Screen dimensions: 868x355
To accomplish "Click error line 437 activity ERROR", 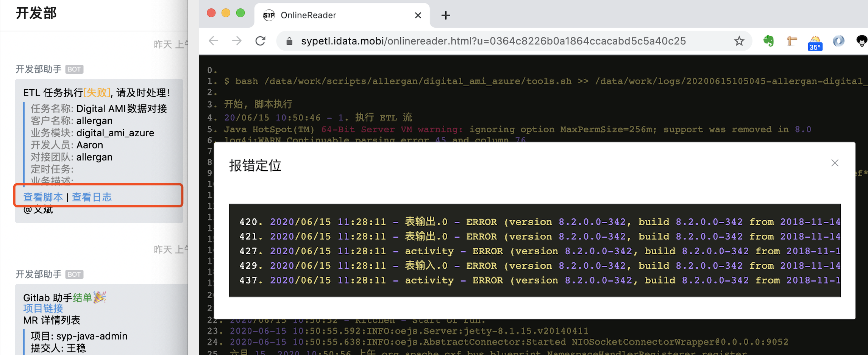I will pyautogui.click(x=540, y=280).
